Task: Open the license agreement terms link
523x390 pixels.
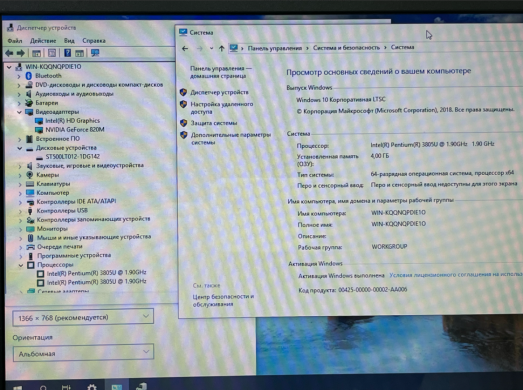Action: pyautogui.click(x=456, y=275)
